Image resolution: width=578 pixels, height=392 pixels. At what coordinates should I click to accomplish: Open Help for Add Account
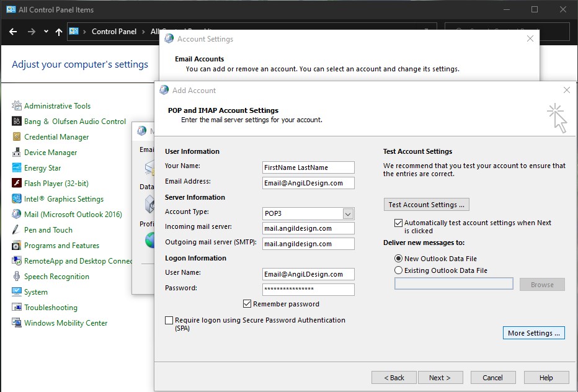pyautogui.click(x=546, y=378)
